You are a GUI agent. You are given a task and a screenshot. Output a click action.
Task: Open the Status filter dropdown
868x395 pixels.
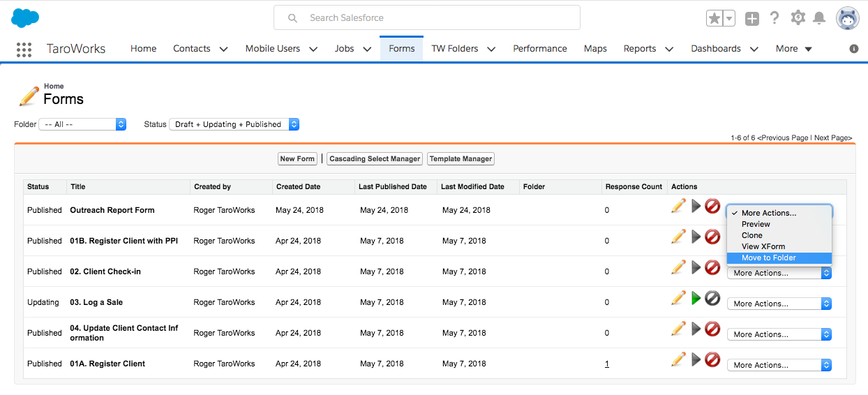pos(234,124)
